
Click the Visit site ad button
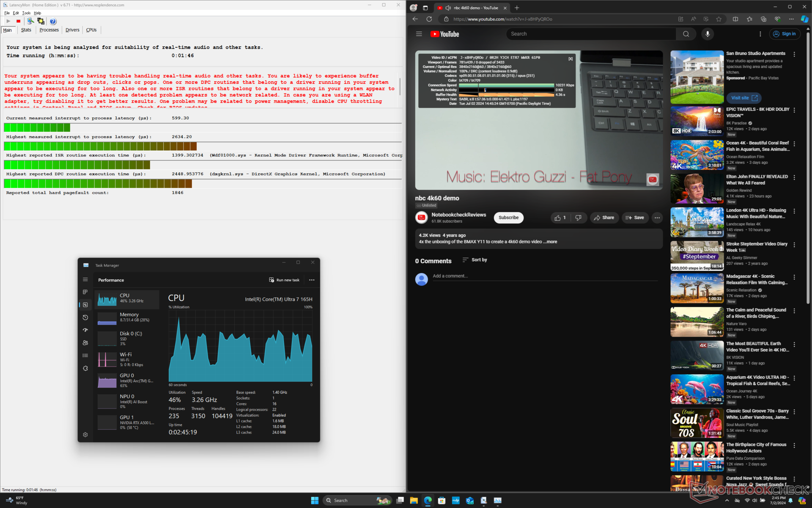744,98
